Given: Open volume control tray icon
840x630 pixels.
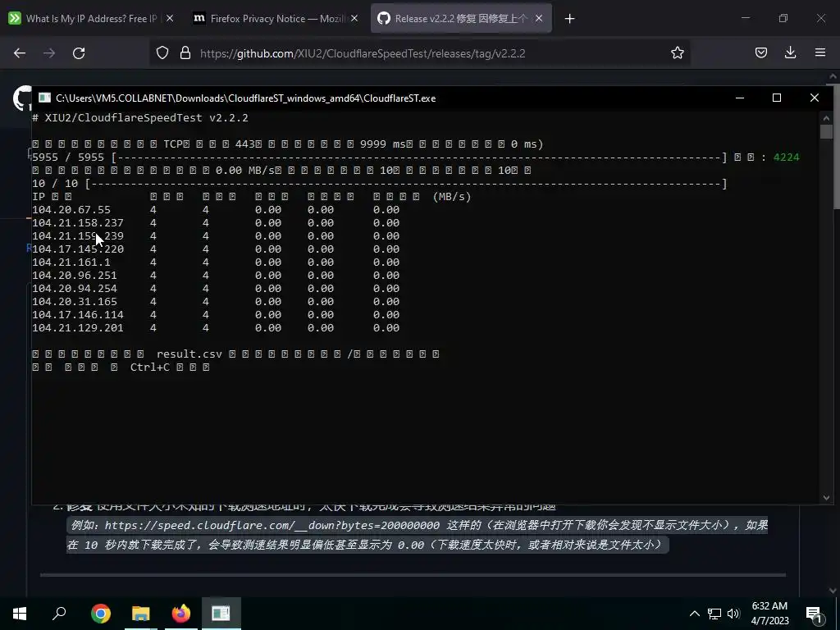Looking at the screenshot, I should click(x=734, y=614).
